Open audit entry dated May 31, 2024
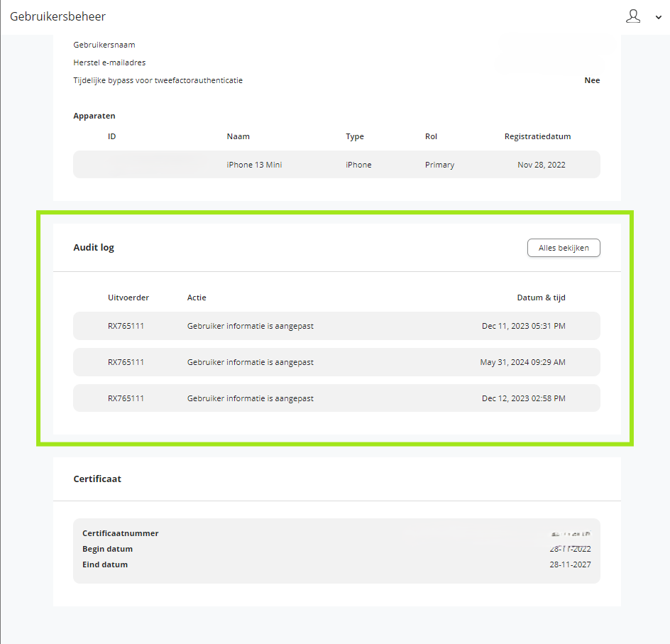 tap(336, 362)
